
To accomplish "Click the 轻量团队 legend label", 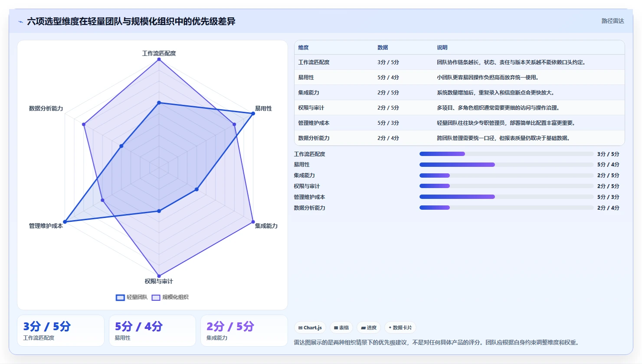I will (137, 297).
